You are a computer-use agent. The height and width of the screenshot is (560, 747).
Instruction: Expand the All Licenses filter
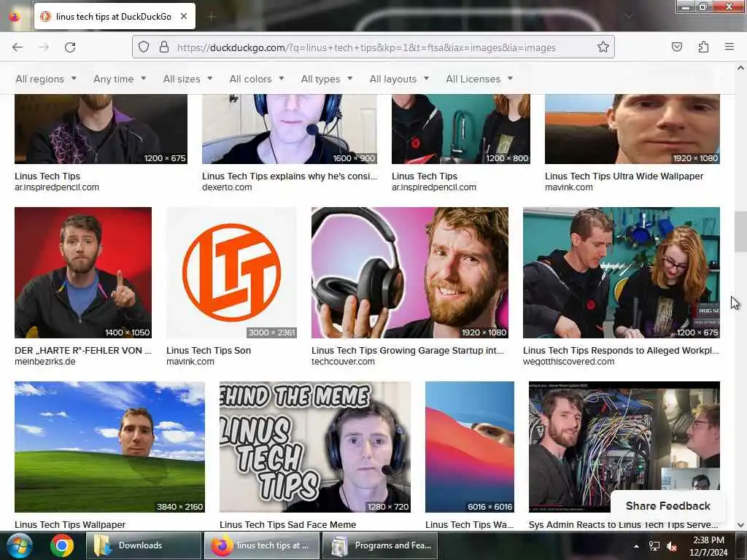(479, 79)
